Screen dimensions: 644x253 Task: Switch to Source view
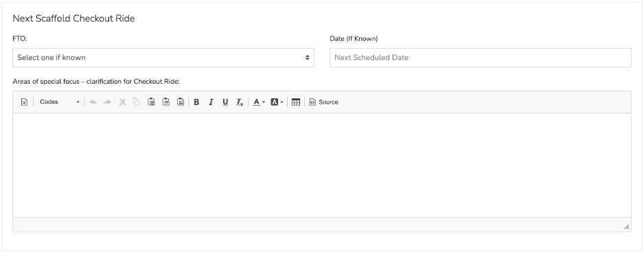coord(324,102)
